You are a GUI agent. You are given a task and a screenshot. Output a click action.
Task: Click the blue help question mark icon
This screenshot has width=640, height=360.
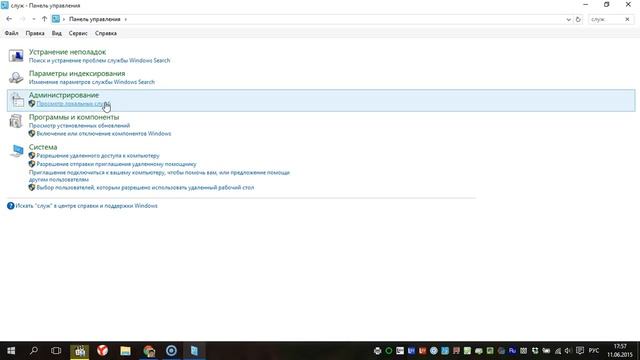tap(11, 206)
